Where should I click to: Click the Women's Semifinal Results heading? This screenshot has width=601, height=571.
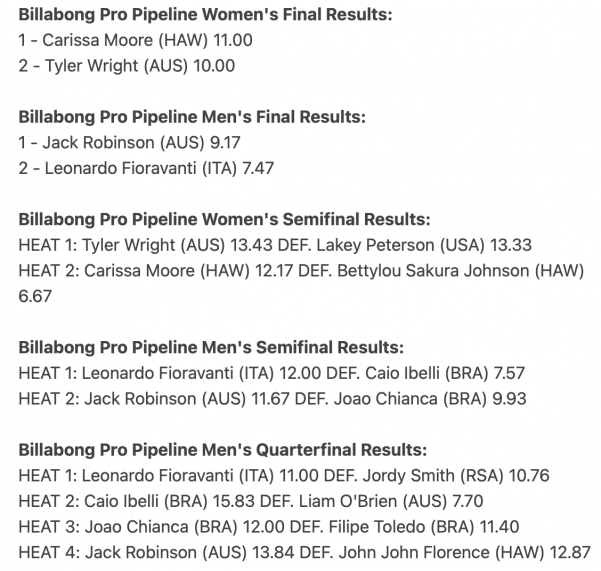(225, 220)
